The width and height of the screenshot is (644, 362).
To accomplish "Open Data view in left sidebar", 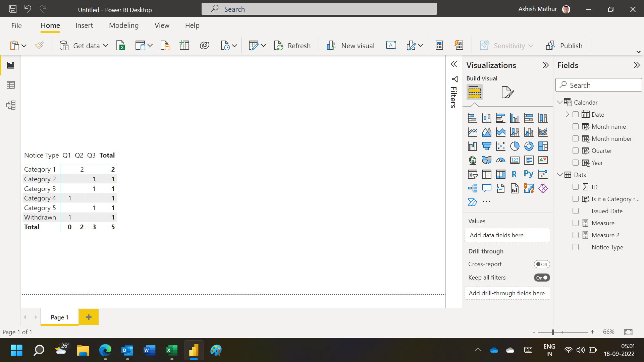I will pos(11,85).
